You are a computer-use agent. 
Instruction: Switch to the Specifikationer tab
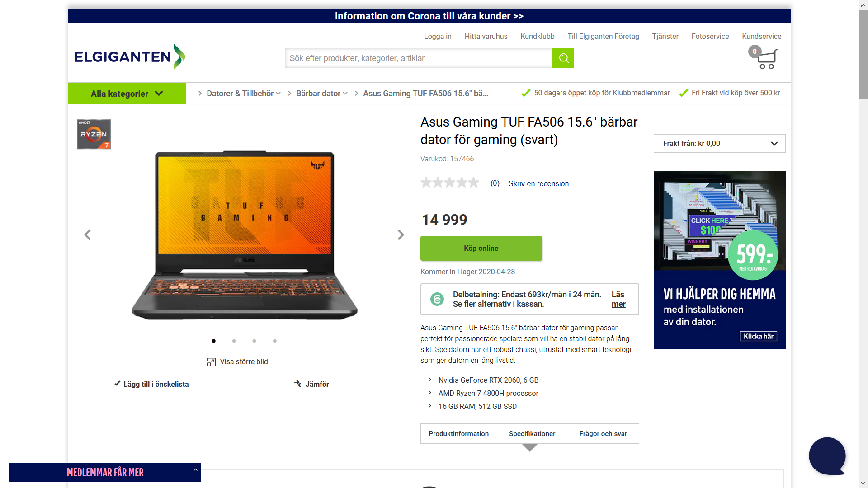pos(532,434)
